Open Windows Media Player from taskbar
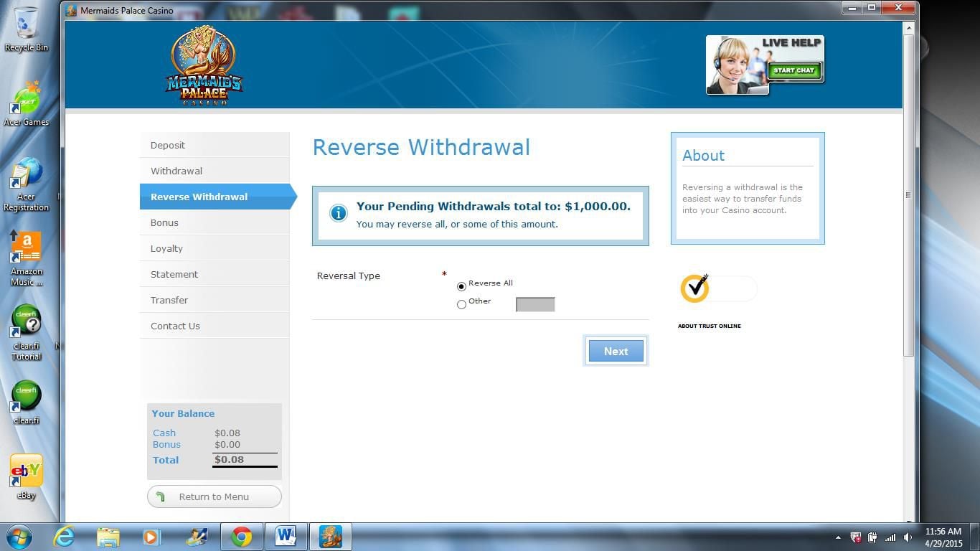 [x=151, y=537]
